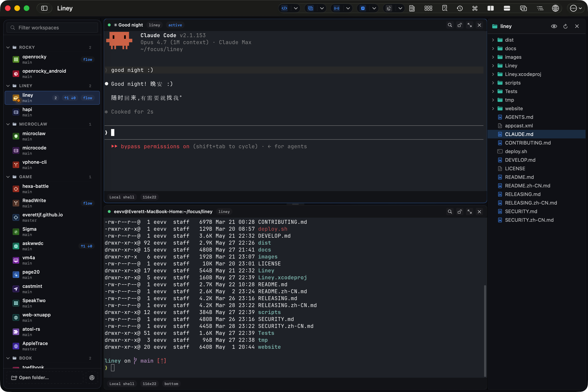588x392 pixels.
Task: Open the hexa-battle workspace
Action: tap(52, 189)
